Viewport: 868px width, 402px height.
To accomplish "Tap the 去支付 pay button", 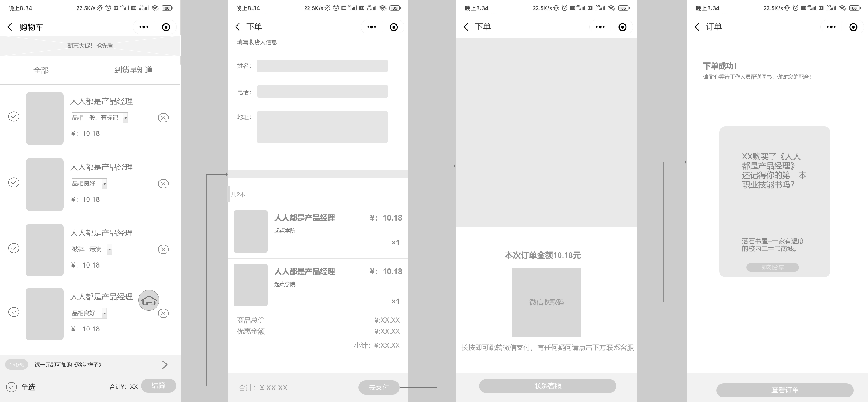I will [379, 387].
